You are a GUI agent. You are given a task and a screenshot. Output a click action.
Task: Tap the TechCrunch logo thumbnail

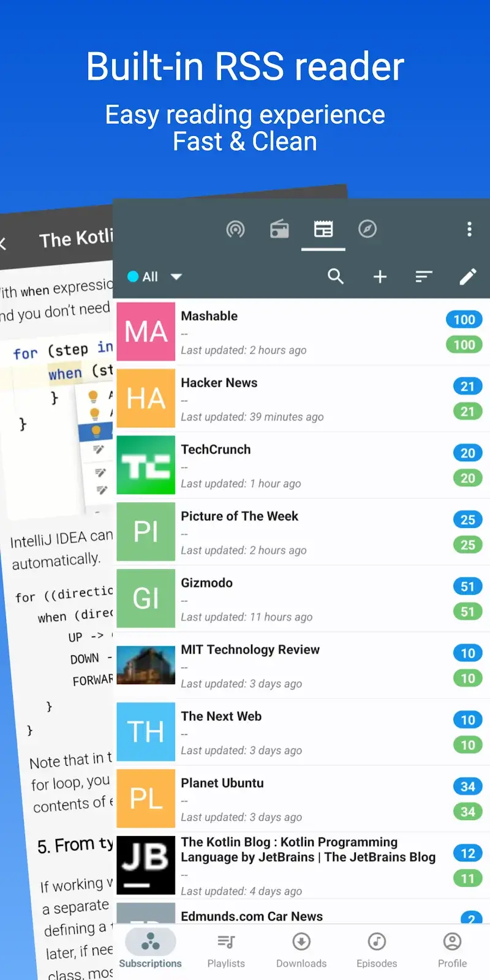tap(146, 466)
